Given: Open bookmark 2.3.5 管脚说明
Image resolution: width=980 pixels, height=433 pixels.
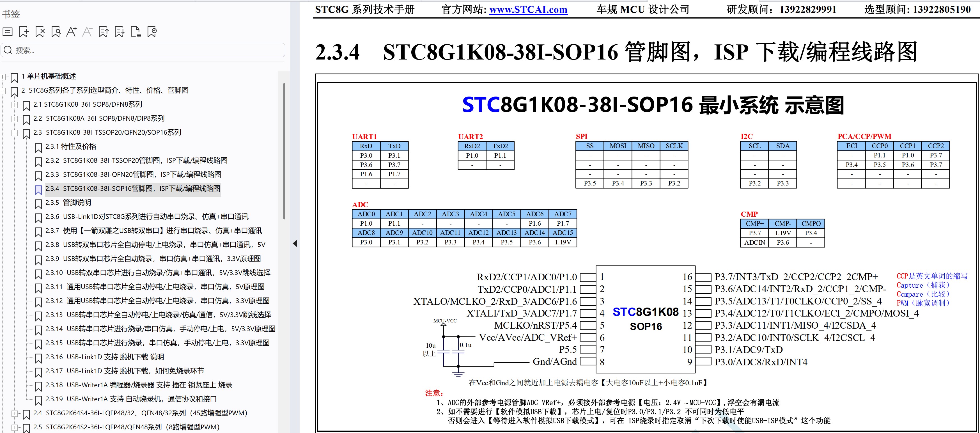Looking at the screenshot, I should point(68,203).
